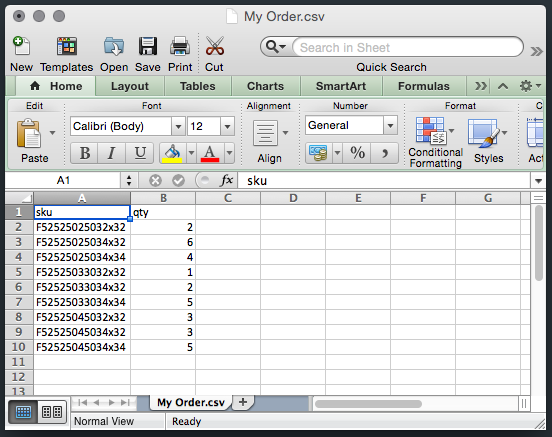Toggle Bold formatting button
Screen dimensions: 552x437
pyautogui.click(x=84, y=153)
